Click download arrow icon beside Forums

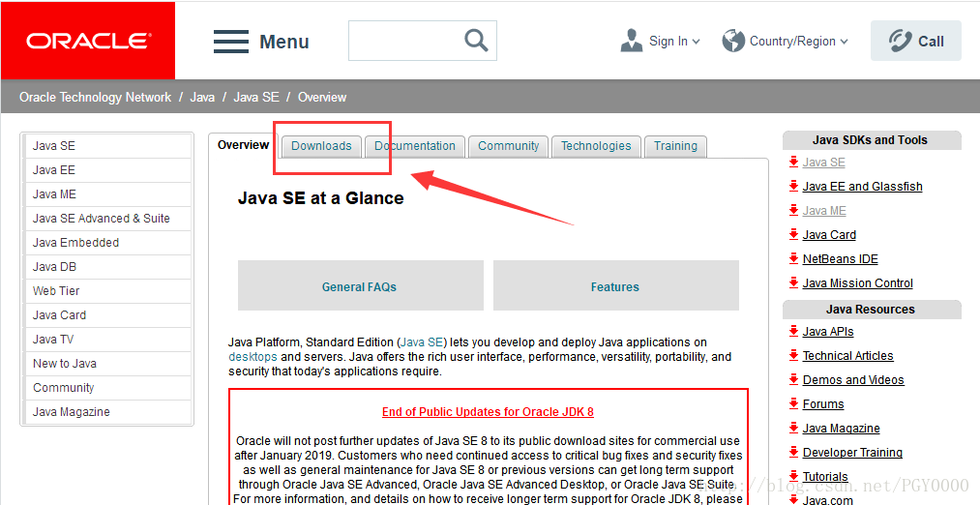coord(793,403)
